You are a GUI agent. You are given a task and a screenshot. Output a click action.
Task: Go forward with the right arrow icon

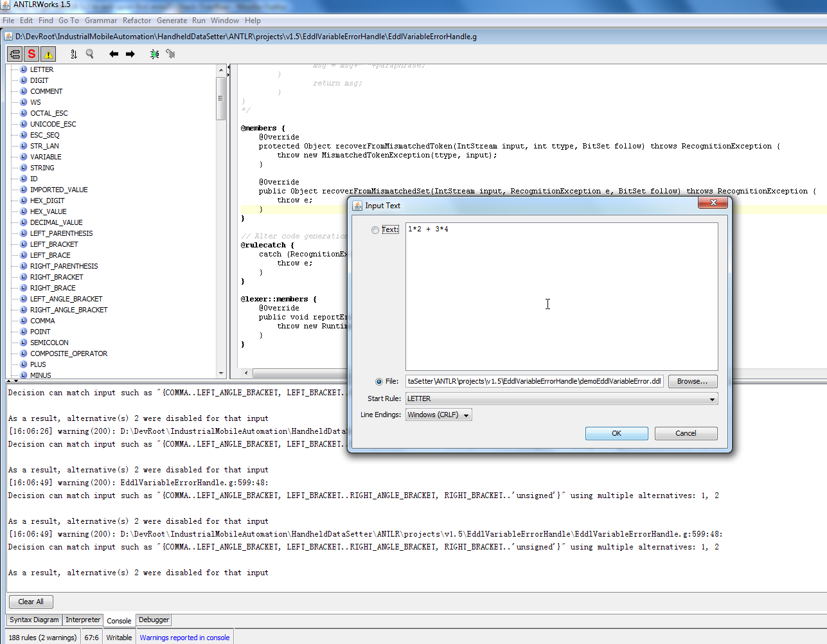[x=130, y=54]
